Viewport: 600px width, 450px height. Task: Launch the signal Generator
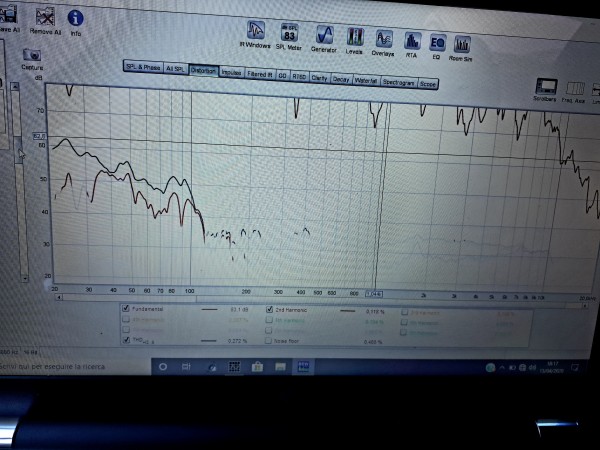tap(324, 39)
